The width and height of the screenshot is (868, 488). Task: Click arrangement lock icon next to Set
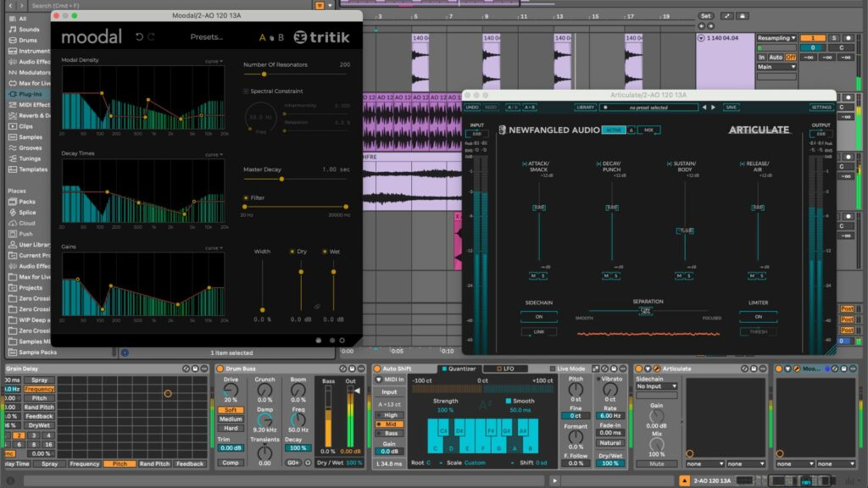743,16
